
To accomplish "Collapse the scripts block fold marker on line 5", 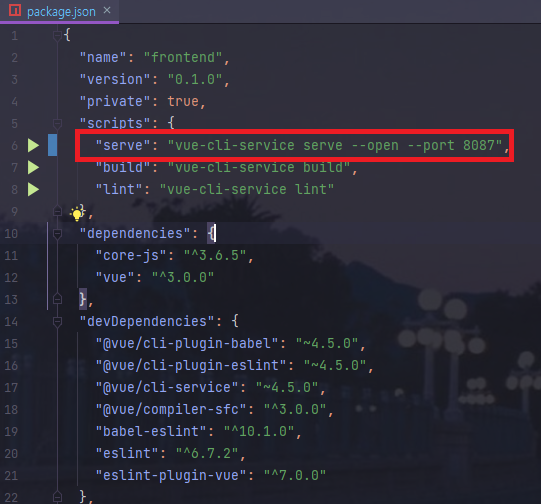I will (57, 123).
